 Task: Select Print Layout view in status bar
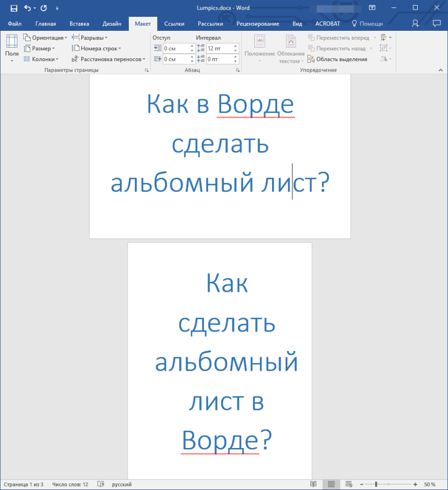[x=331, y=484]
